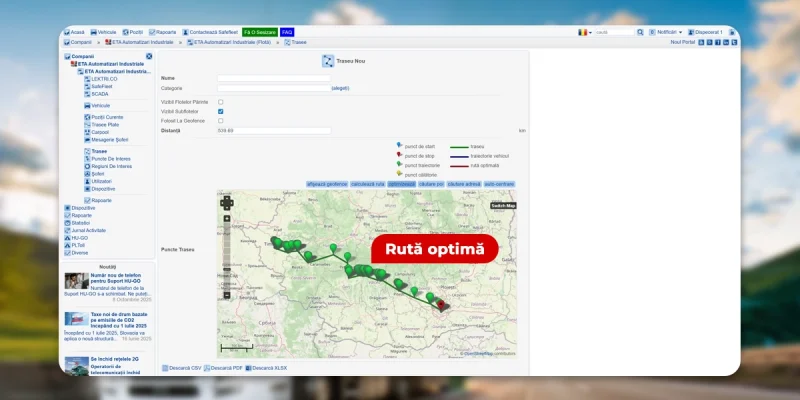Open Puncte De Interes in the sidebar
The height and width of the screenshot is (400, 800).
pos(107,159)
